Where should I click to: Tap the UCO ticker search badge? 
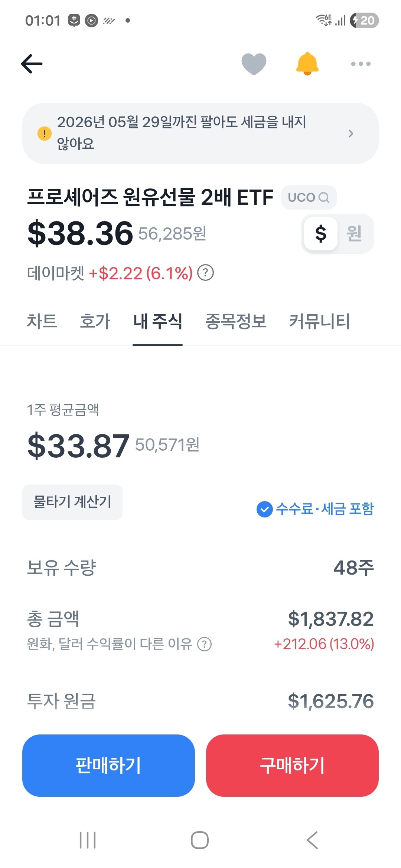(x=309, y=197)
